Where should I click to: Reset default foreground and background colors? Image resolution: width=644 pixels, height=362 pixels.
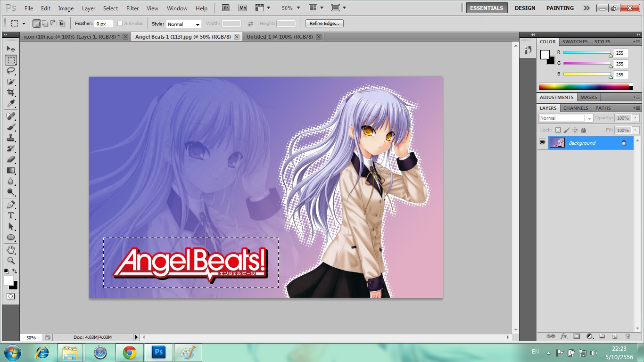[7, 271]
